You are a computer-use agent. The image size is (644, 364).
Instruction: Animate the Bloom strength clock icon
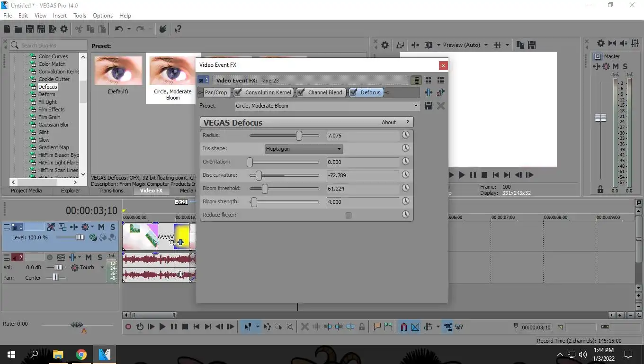(x=405, y=201)
